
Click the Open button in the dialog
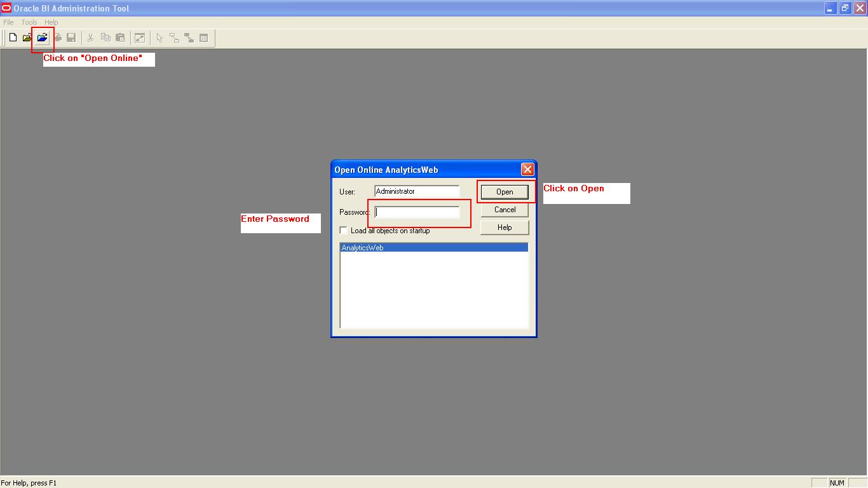504,191
